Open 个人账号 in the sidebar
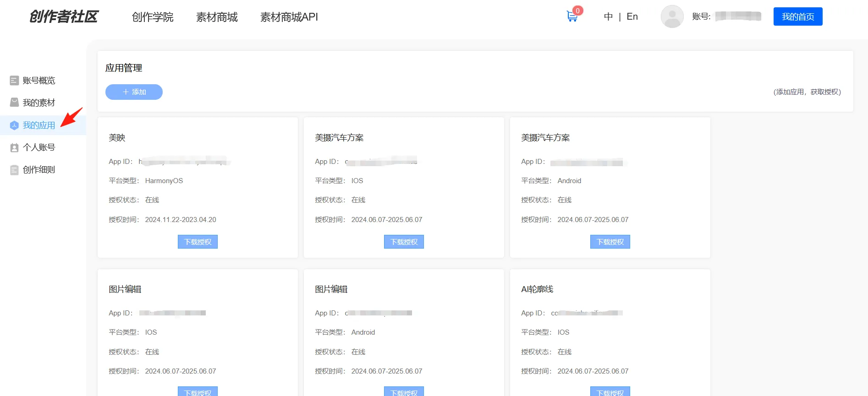This screenshot has height=396, width=868. click(39, 147)
